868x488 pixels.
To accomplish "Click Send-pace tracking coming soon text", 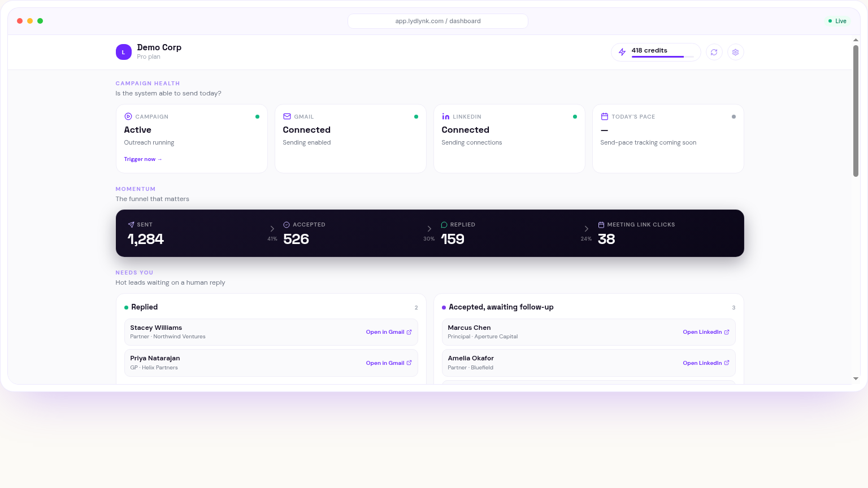I will coord(648,143).
